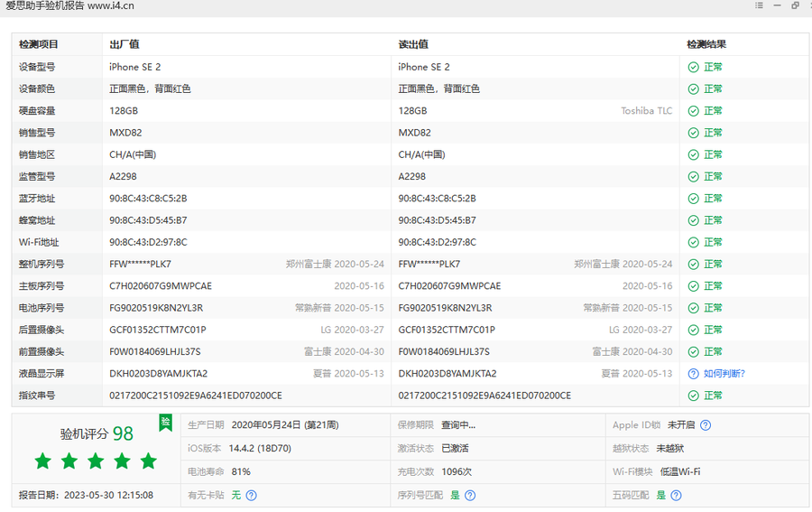The width and height of the screenshot is (812, 512).
Task: Minimize the 验机报告 window
Action: (777, 5)
